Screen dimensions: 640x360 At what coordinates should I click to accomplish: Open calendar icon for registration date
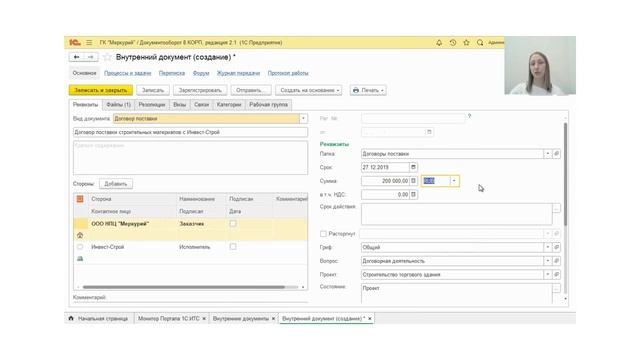[x=429, y=132]
